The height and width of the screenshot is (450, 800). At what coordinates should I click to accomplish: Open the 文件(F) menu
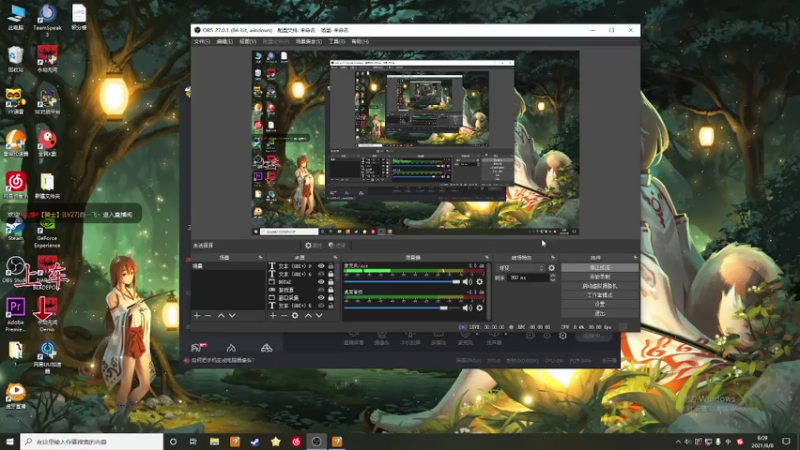(202, 41)
